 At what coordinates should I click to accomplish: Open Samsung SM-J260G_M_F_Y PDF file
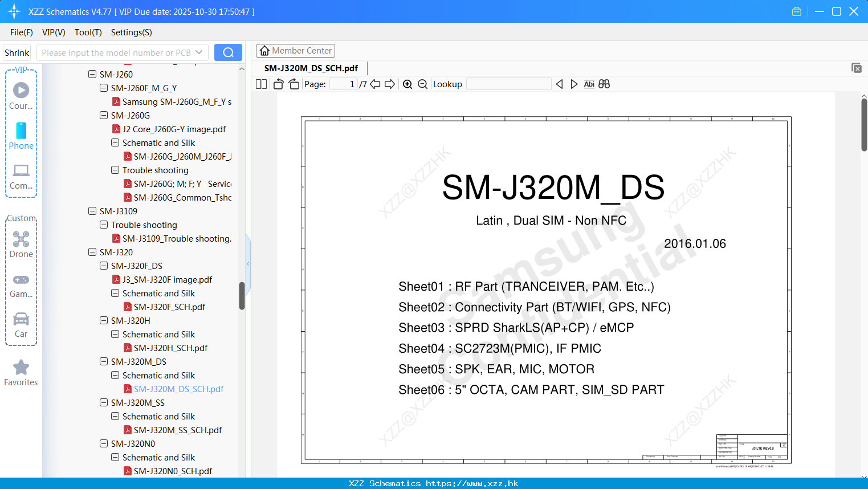[x=172, y=101]
